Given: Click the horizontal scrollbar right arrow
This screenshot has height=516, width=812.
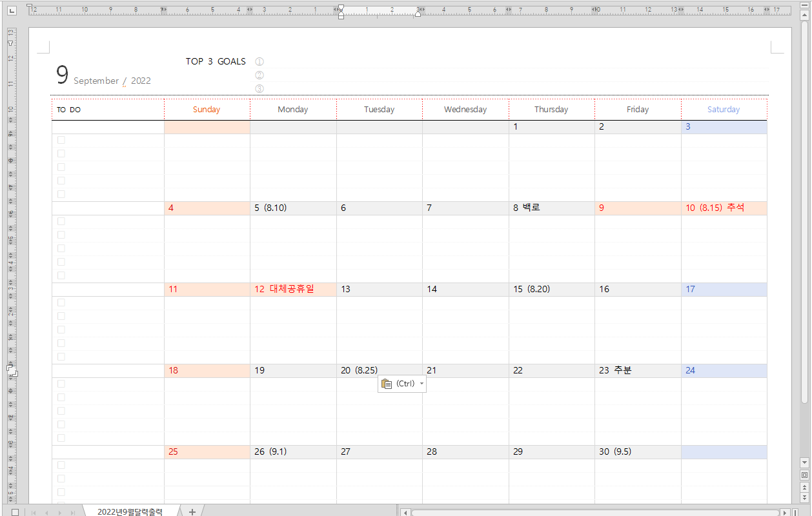Looking at the screenshot, I should click(785, 512).
